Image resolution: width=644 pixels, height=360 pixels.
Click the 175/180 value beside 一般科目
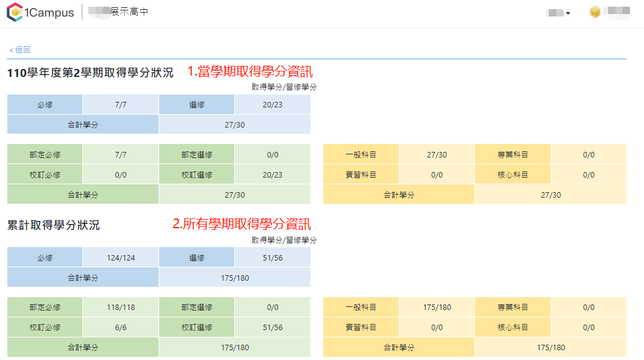(x=437, y=308)
